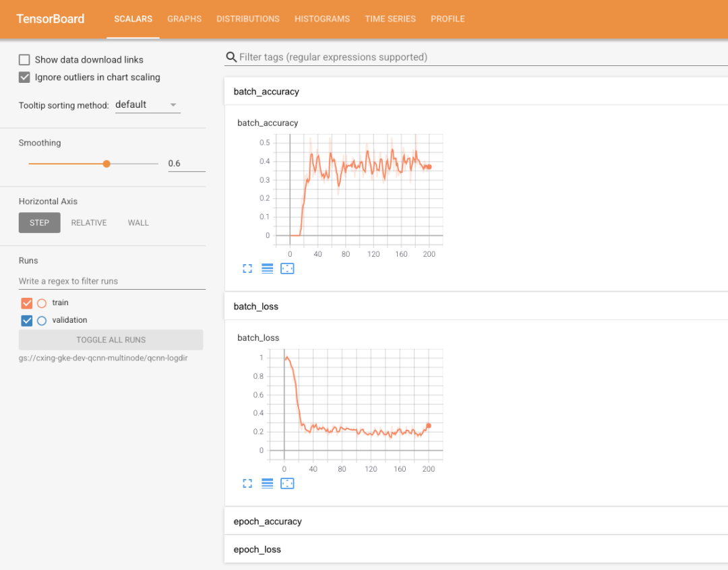Uncheck the validation run checkbox
Image resolution: width=728 pixels, height=570 pixels.
coord(27,321)
